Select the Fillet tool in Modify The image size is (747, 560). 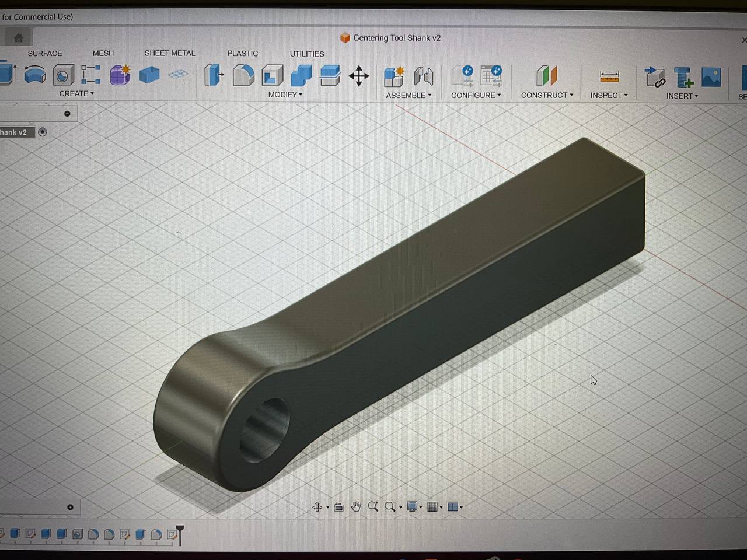point(243,75)
